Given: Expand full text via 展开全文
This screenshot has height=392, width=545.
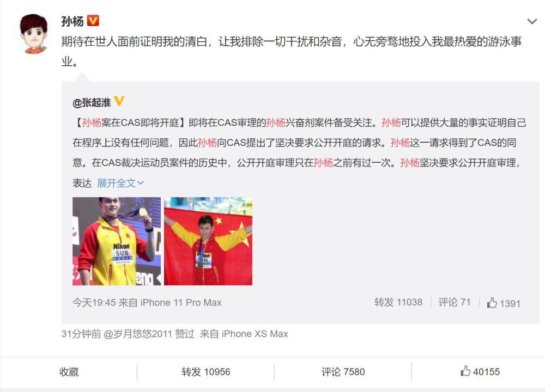Looking at the screenshot, I should tap(120, 183).
